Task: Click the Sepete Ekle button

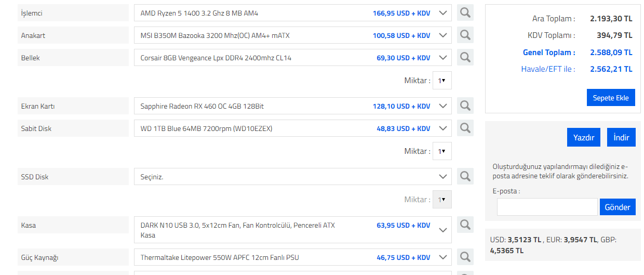Action: click(x=611, y=98)
